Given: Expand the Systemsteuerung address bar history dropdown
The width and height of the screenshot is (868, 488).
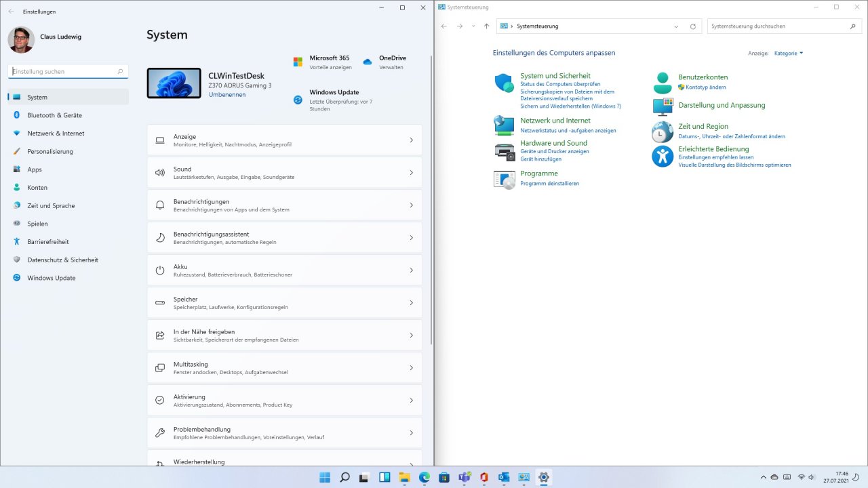Looking at the screenshot, I should point(676,26).
